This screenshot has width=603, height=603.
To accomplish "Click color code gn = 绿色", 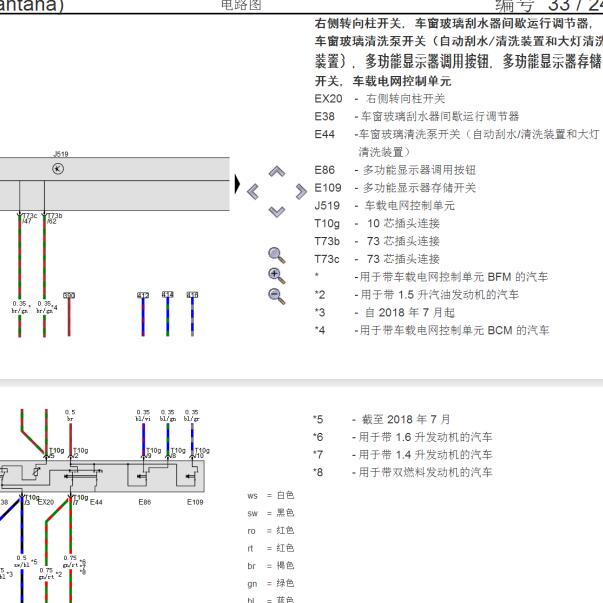I will click(x=271, y=583).
